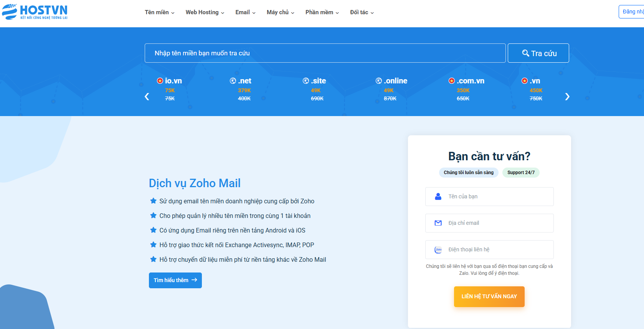Image resolution: width=644 pixels, height=329 pixels.
Task: Select the .site domain label
Action: pos(319,81)
